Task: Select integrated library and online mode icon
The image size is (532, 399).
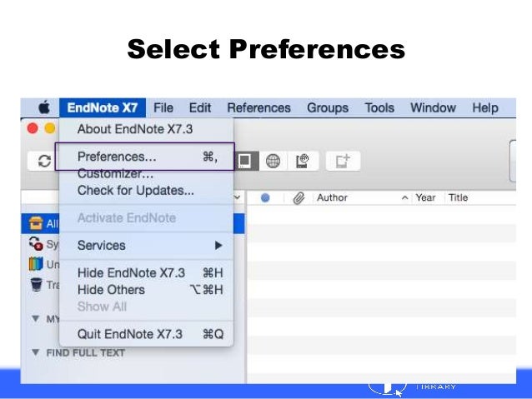Action: point(303,161)
